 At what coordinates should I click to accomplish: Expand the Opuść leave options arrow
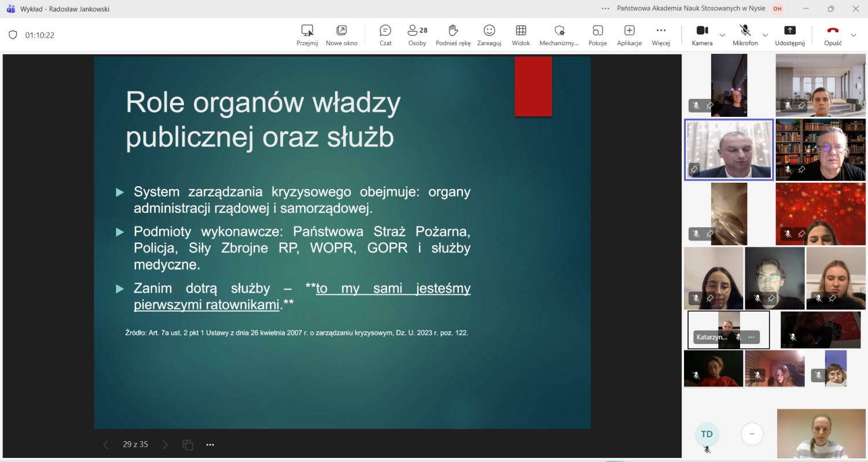(853, 35)
